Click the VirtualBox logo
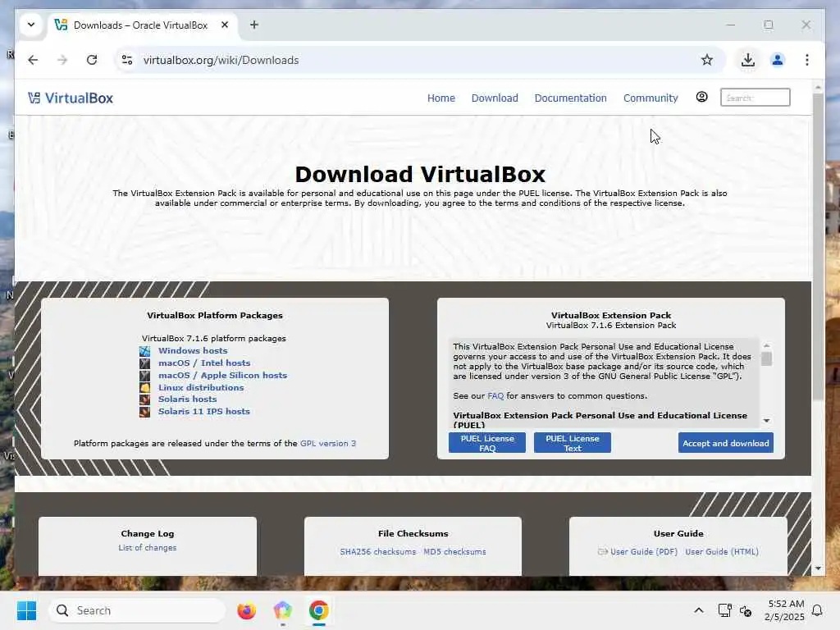Image resolution: width=840 pixels, height=630 pixels. 71,98
